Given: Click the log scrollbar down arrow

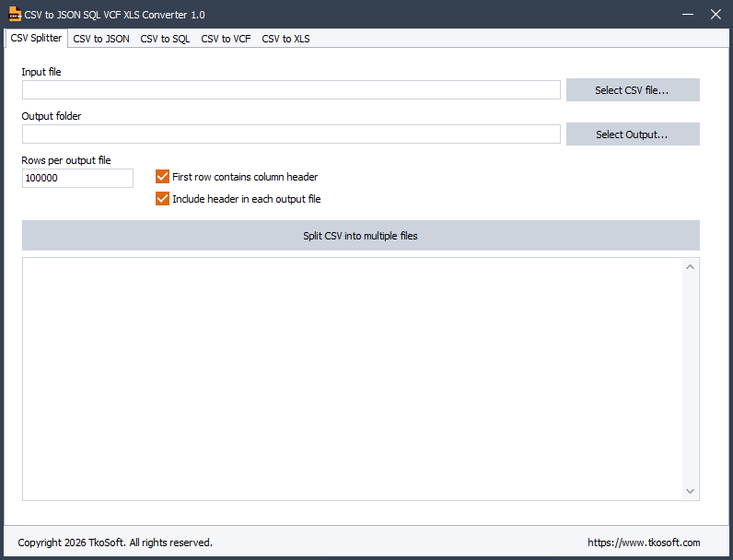Looking at the screenshot, I should (690, 491).
